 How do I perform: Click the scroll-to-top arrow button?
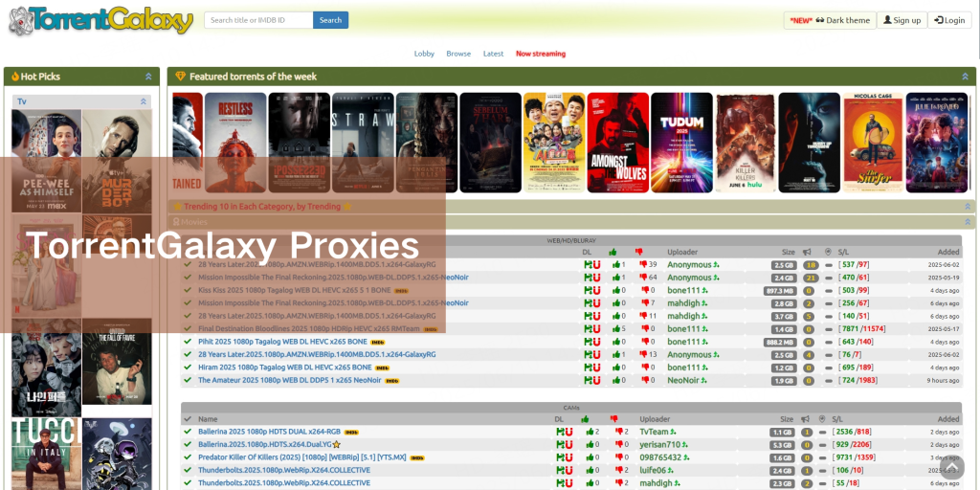(952, 467)
